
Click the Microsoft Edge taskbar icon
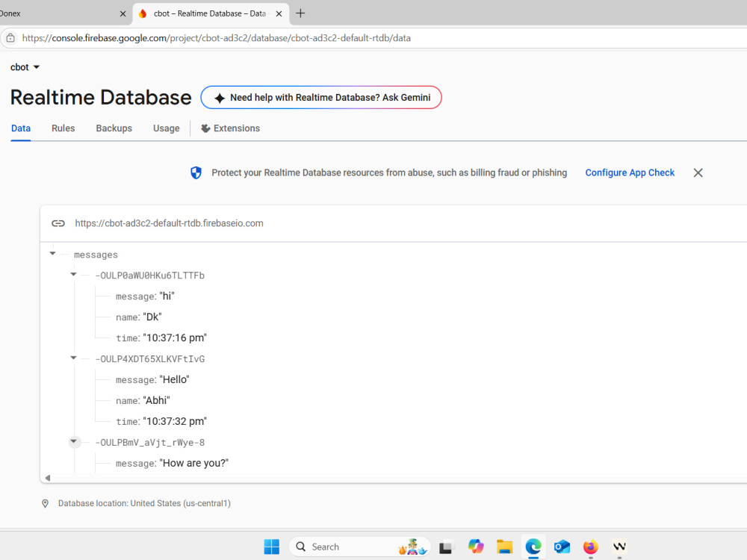coord(533,547)
